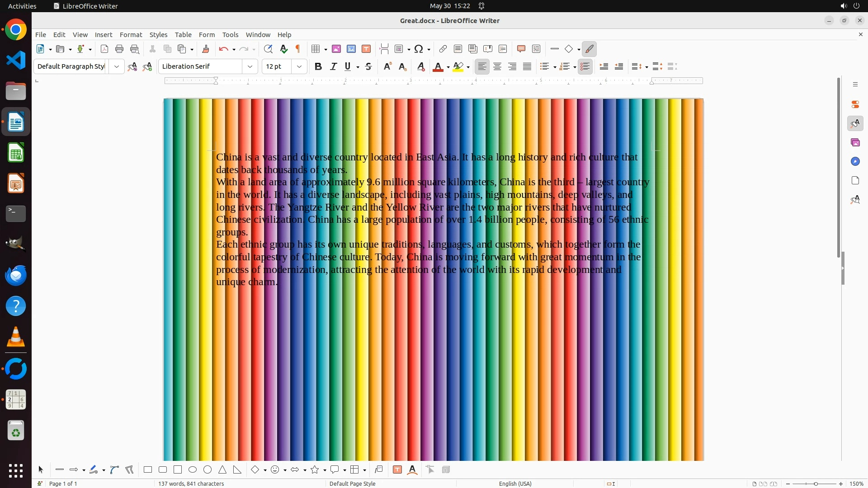Viewport: 868px width, 488px height.
Task: Toggle Italic formatting
Action: (333, 66)
